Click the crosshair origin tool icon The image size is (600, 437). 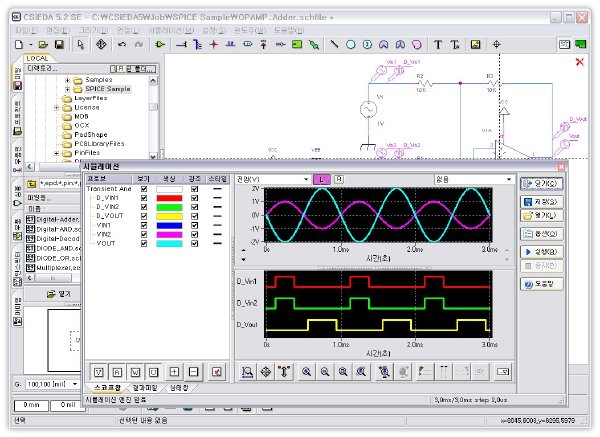click(x=496, y=44)
